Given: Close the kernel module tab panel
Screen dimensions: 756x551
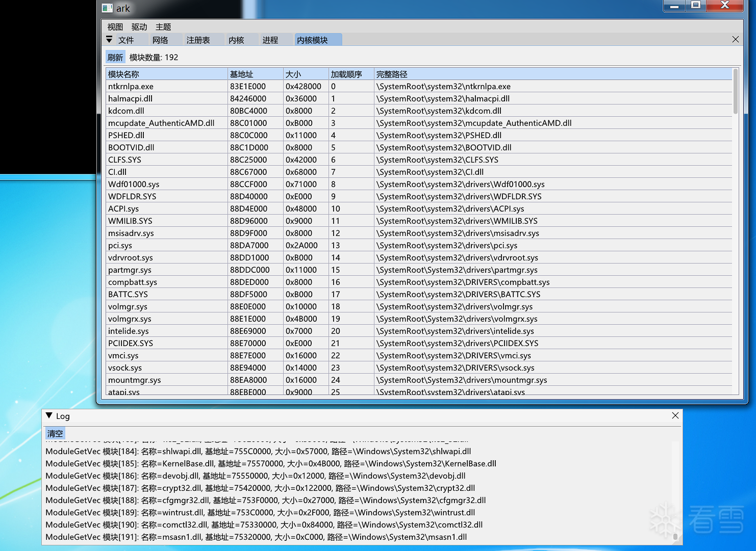Looking at the screenshot, I should tap(735, 39).
